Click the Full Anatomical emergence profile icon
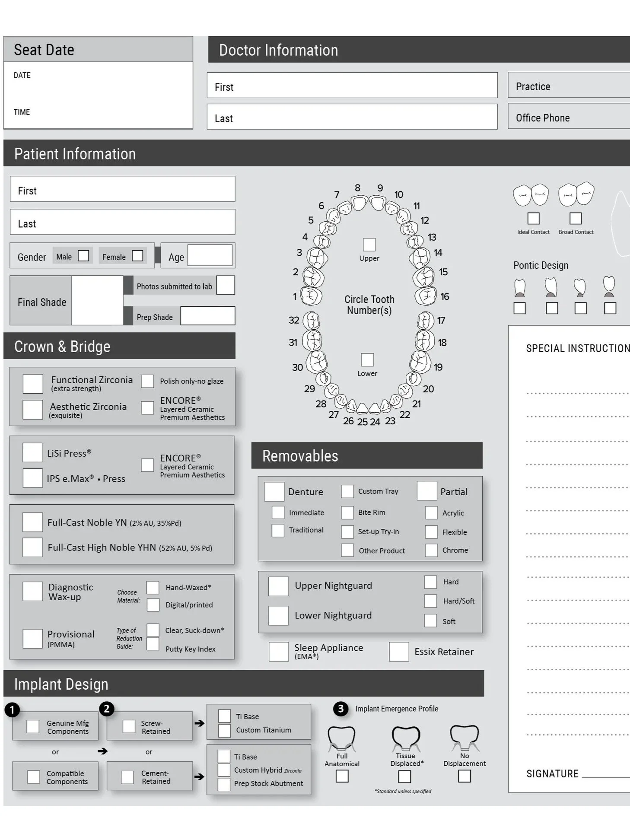This screenshot has width=630, height=840. point(341,738)
